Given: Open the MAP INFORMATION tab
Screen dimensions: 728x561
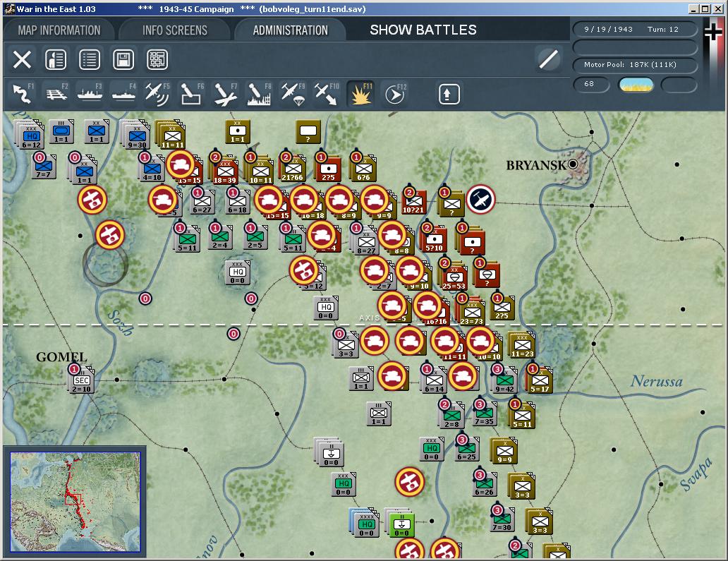Looking at the screenshot, I should click(59, 30).
